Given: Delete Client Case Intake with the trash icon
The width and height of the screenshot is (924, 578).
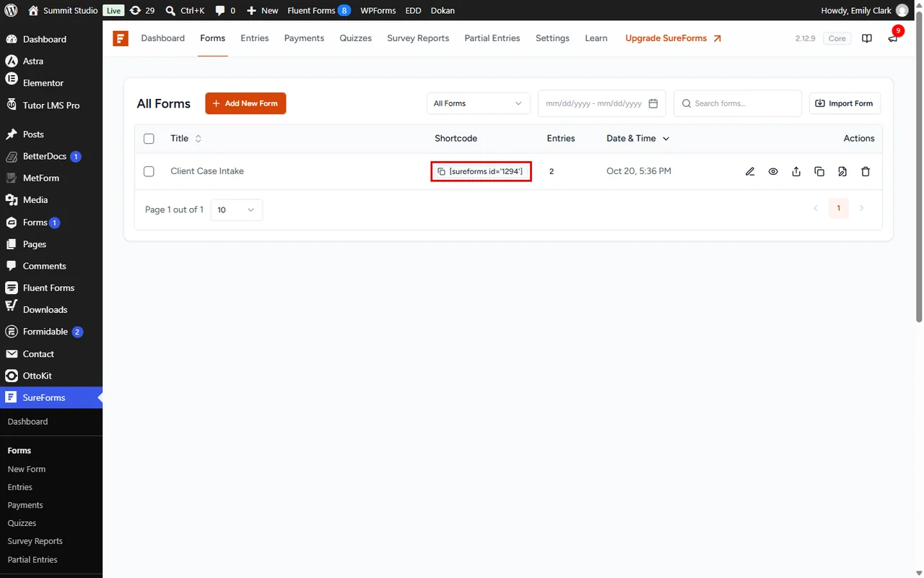Looking at the screenshot, I should click(866, 171).
